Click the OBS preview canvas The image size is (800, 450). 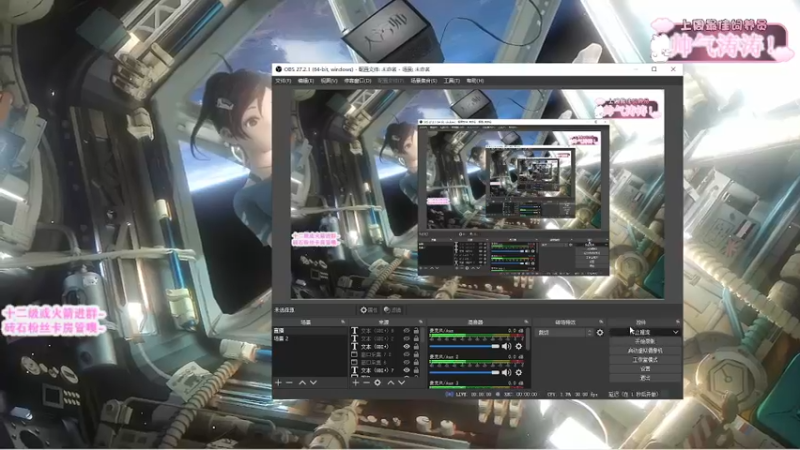coord(478,194)
